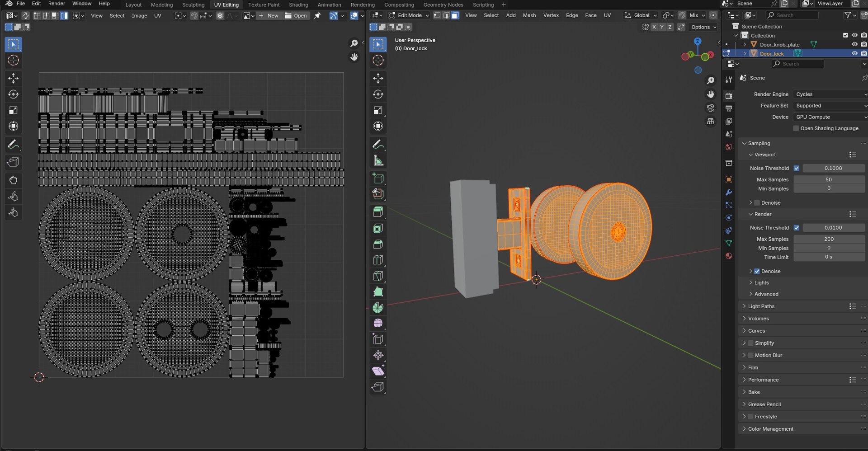868x451 pixels.
Task: Select the Loop Cut tool
Action: click(x=378, y=260)
